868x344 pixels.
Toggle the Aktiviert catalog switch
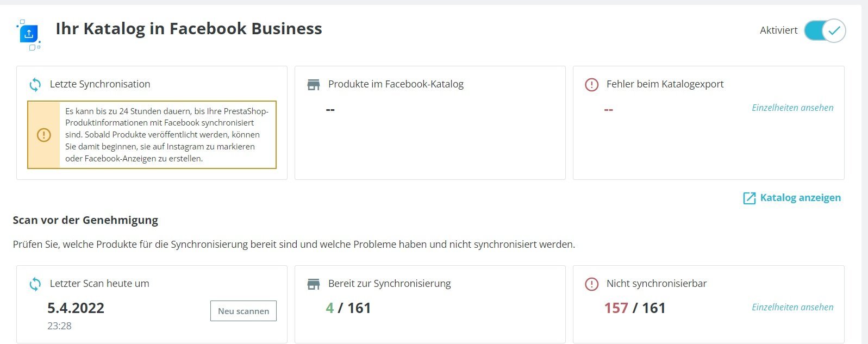825,30
